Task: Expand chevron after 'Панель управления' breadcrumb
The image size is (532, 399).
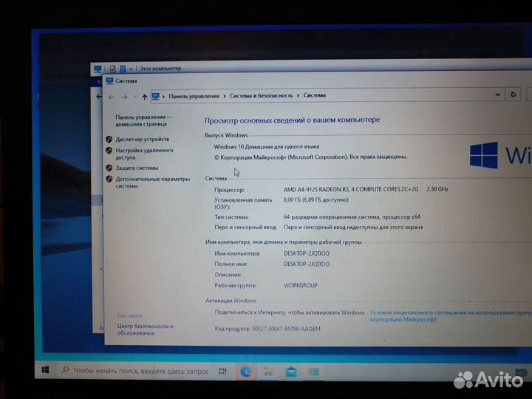Action: (225, 96)
